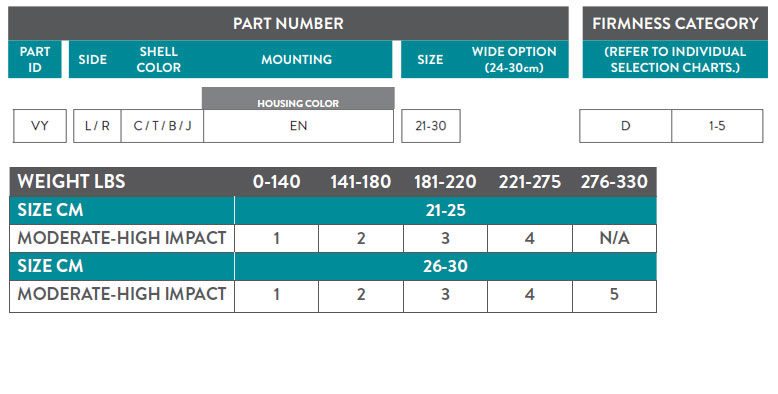Click the FIRMNESS CATEGORY header
The width and height of the screenshot is (778, 394).
coord(675,23)
